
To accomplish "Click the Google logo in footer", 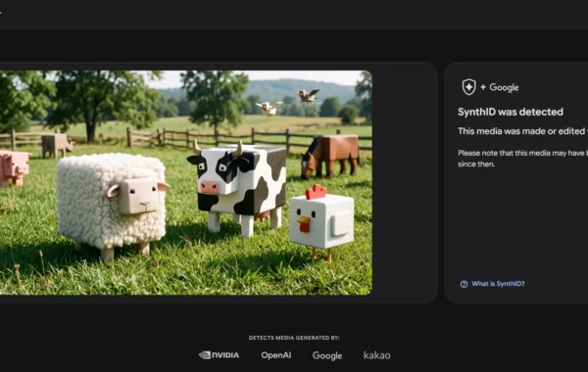I will click(327, 355).
